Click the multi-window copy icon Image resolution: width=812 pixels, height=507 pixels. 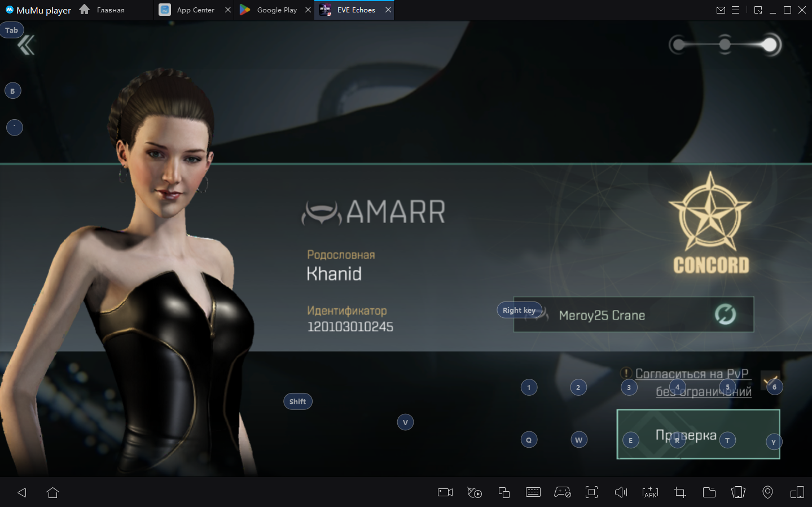(x=504, y=492)
